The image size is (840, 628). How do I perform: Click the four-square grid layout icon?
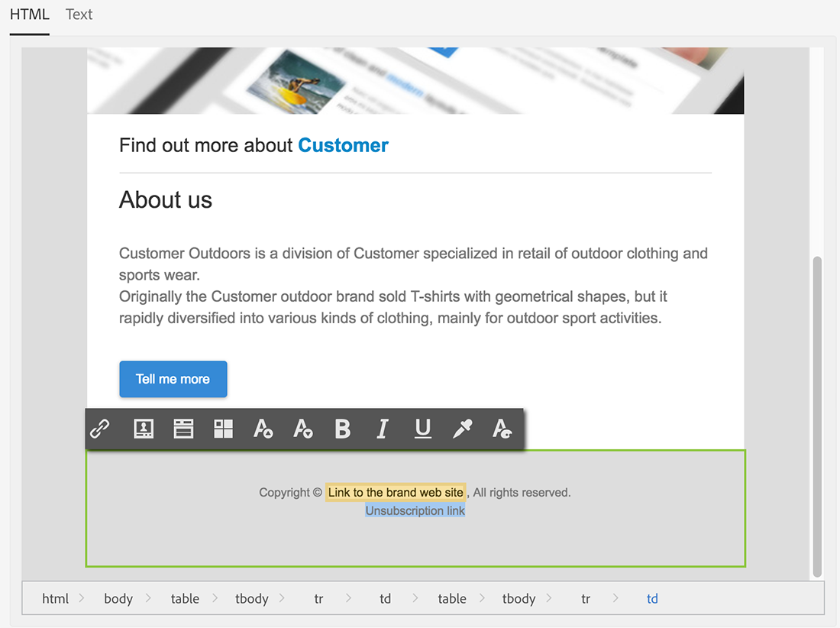click(223, 429)
